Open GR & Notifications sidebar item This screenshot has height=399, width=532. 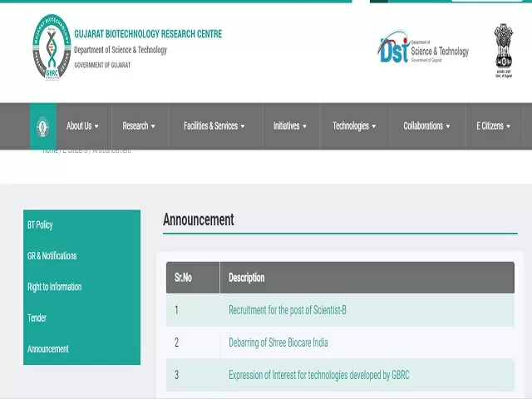pyautogui.click(x=52, y=256)
